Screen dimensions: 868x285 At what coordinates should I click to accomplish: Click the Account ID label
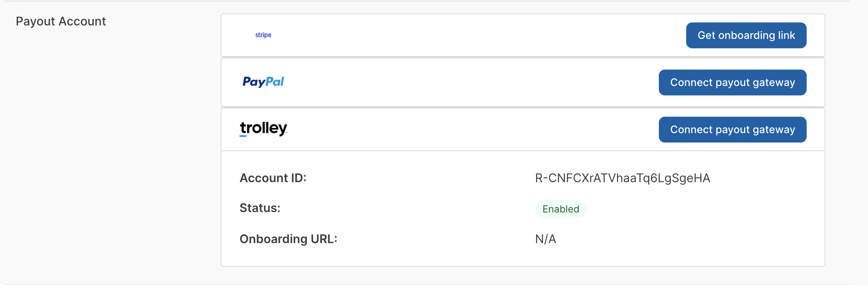click(273, 178)
